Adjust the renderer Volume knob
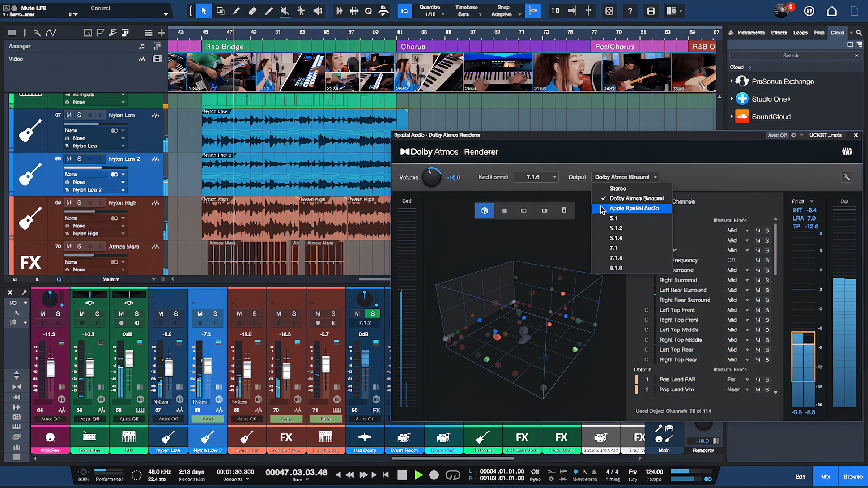 tap(431, 177)
